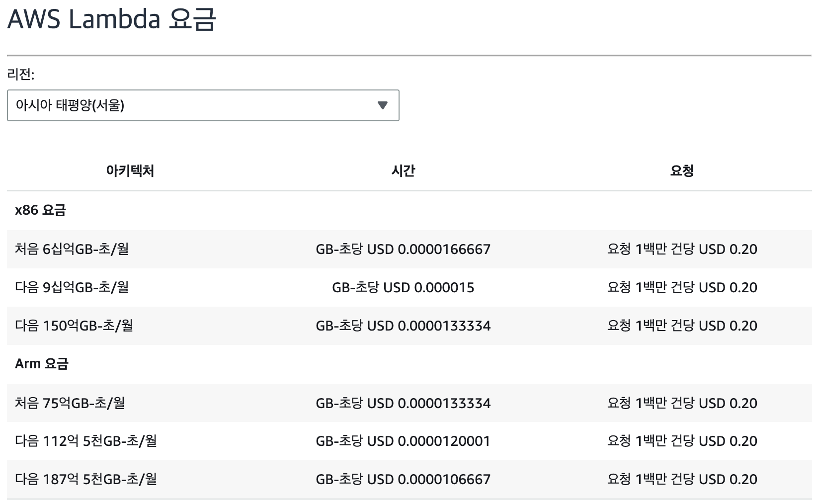
Task: Click the 시간 column header
Action: pos(403,171)
